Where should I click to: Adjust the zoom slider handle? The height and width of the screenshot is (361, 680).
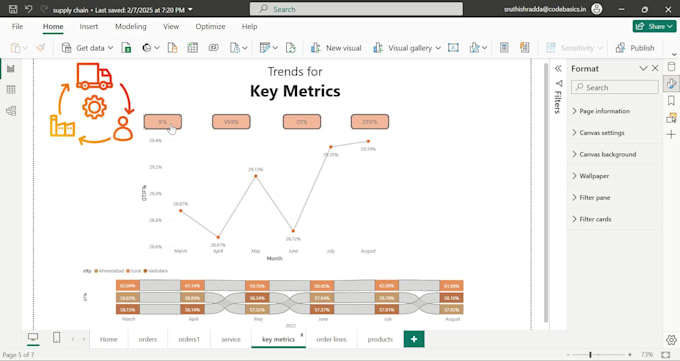[590, 355]
